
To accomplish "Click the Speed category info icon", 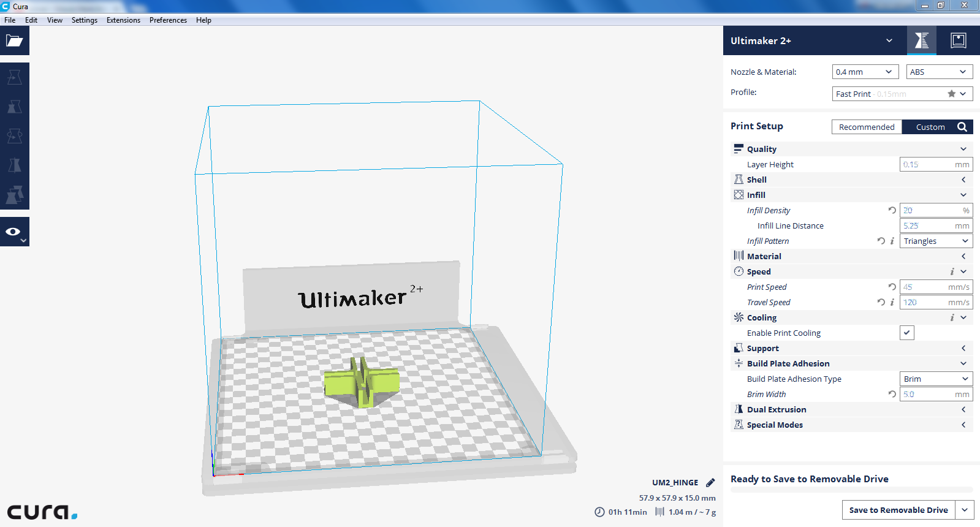I will tap(952, 271).
